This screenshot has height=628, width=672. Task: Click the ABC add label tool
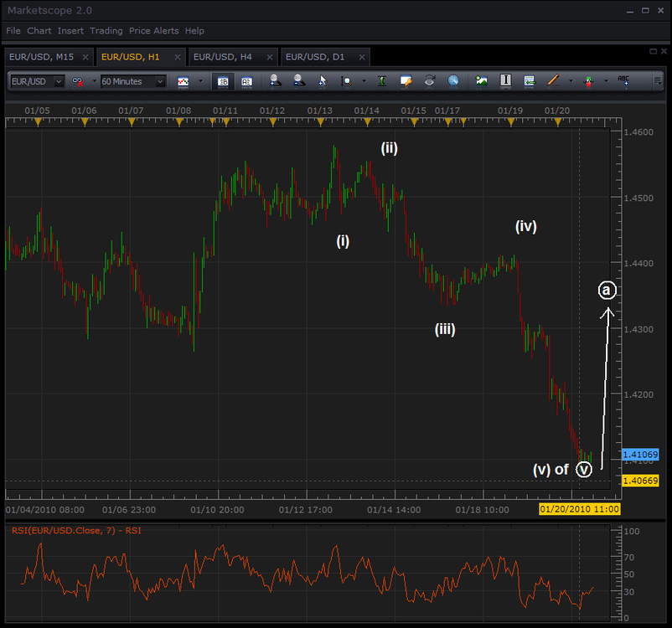(x=623, y=81)
